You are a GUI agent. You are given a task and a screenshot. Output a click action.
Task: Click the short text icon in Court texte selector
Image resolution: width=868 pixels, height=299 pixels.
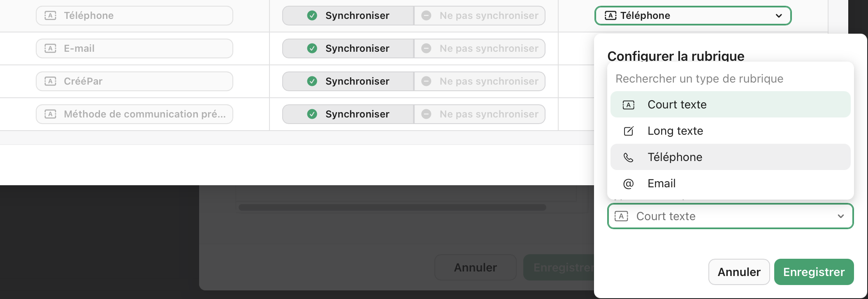[x=621, y=216]
